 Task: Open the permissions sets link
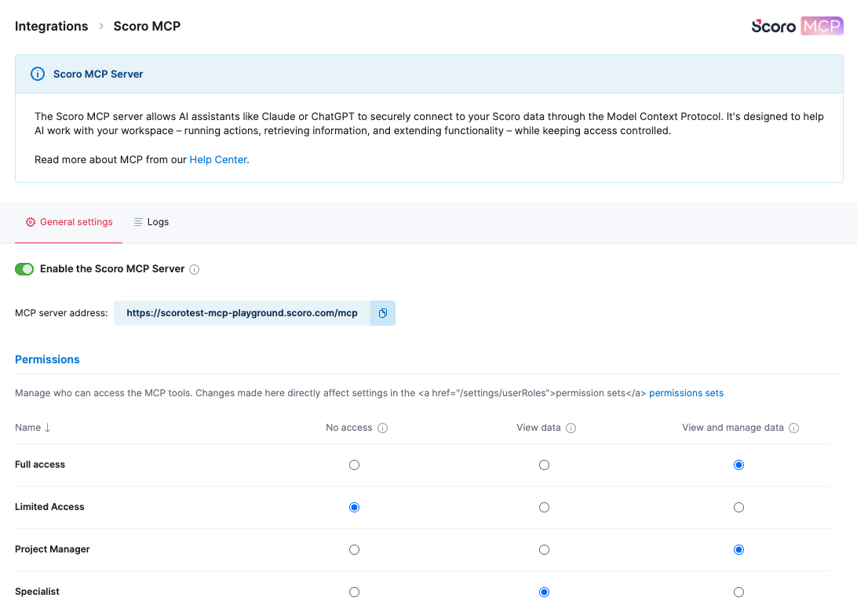tap(686, 393)
